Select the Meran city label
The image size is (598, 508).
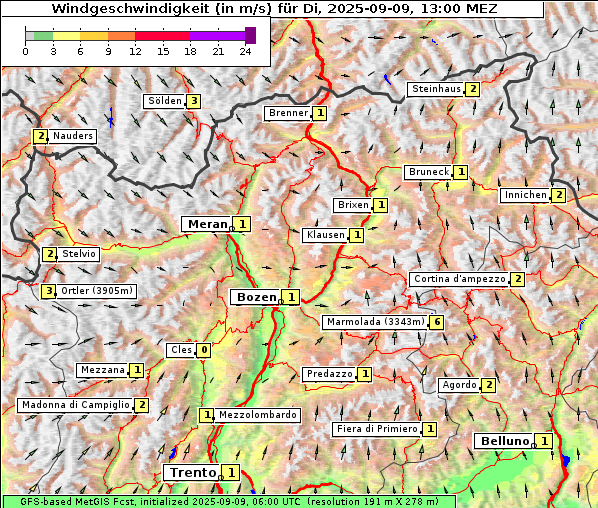click(207, 224)
